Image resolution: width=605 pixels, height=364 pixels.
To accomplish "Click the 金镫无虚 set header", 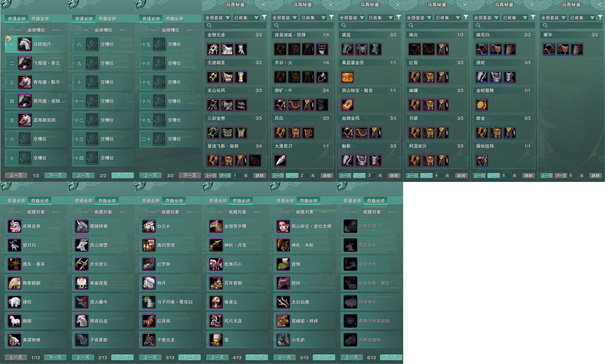I will coord(235,35).
